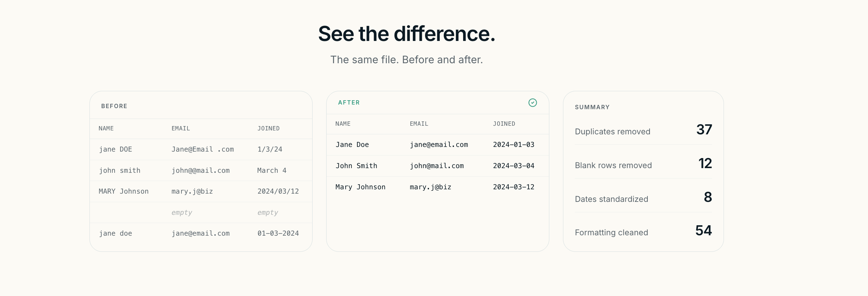Click the green check circle icon in After card
The height and width of the screenshot is (296, 868).
click(x=532, y=103)
